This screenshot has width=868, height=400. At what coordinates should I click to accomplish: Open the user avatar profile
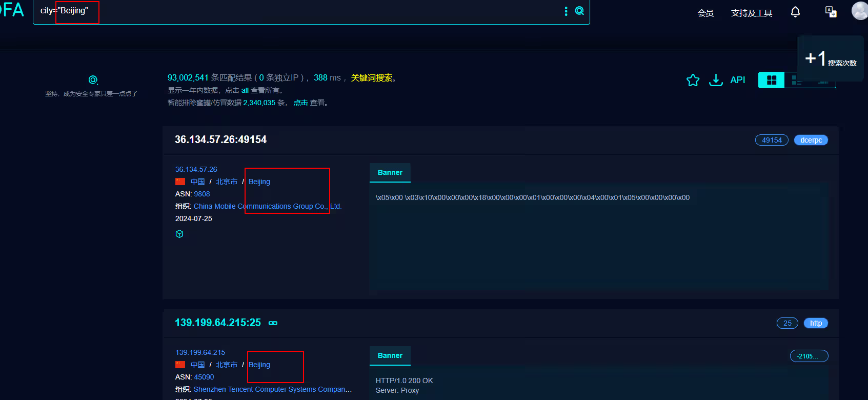860,11
